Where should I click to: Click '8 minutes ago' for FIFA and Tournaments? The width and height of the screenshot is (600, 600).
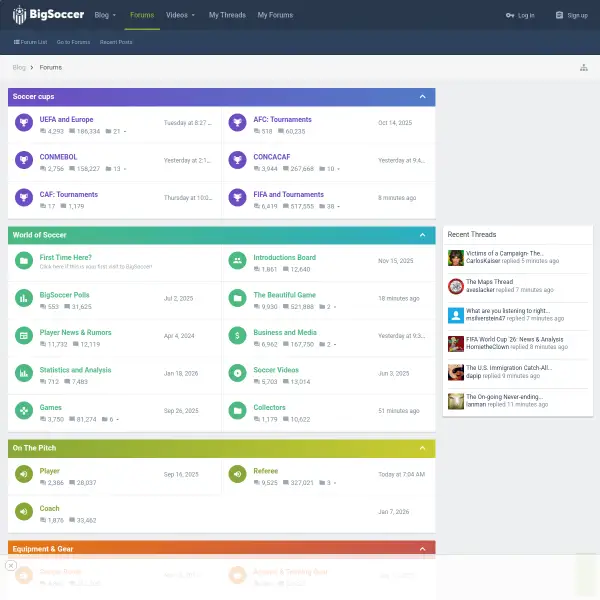[397, 198]
